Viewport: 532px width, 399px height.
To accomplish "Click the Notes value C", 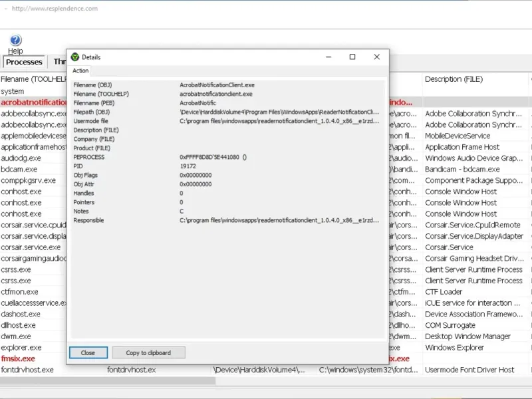I will (x=182, y=211).
